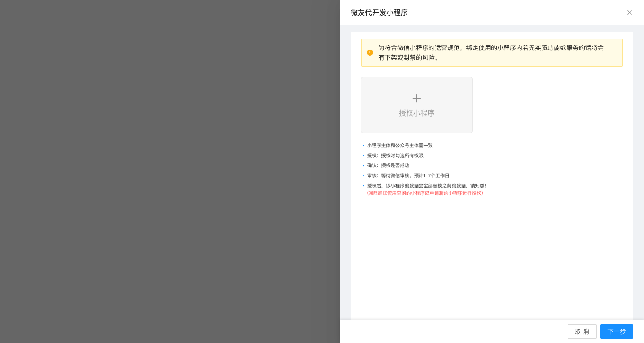This screenshot has height=343, width=644.
Task: Click the drawer title 微友代开发小程序
Action: [379, 13]
